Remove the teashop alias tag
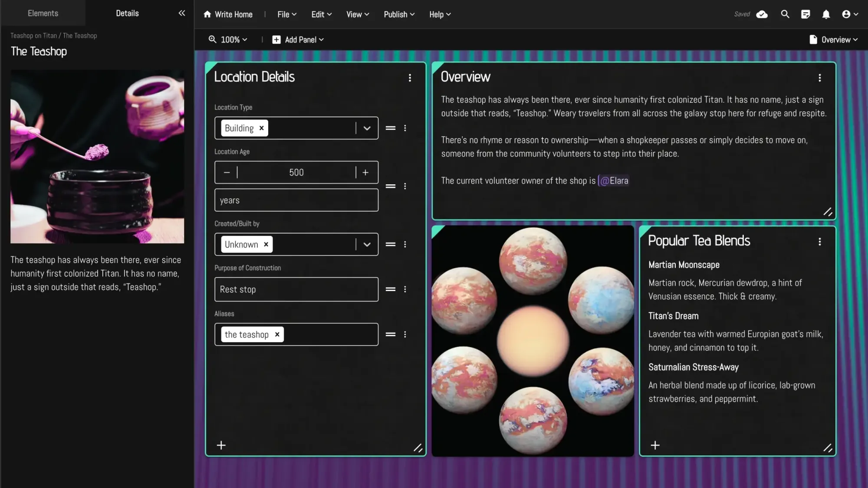 (277, 334)
